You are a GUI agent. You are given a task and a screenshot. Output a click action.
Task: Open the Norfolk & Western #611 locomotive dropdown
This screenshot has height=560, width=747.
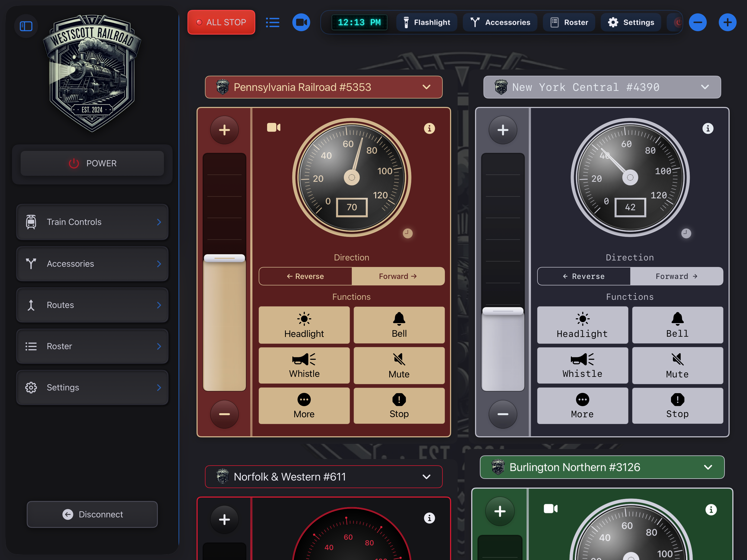[x=324, y=477]
